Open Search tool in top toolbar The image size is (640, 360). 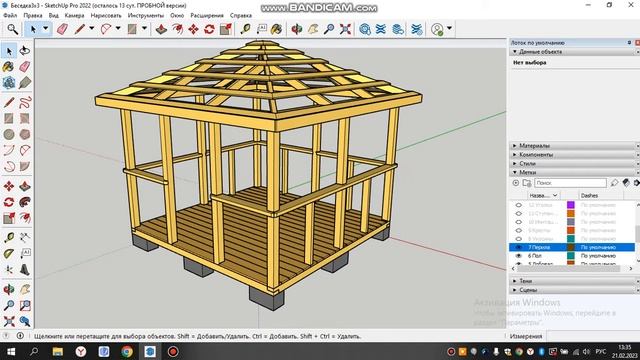[x=13, y=29]
